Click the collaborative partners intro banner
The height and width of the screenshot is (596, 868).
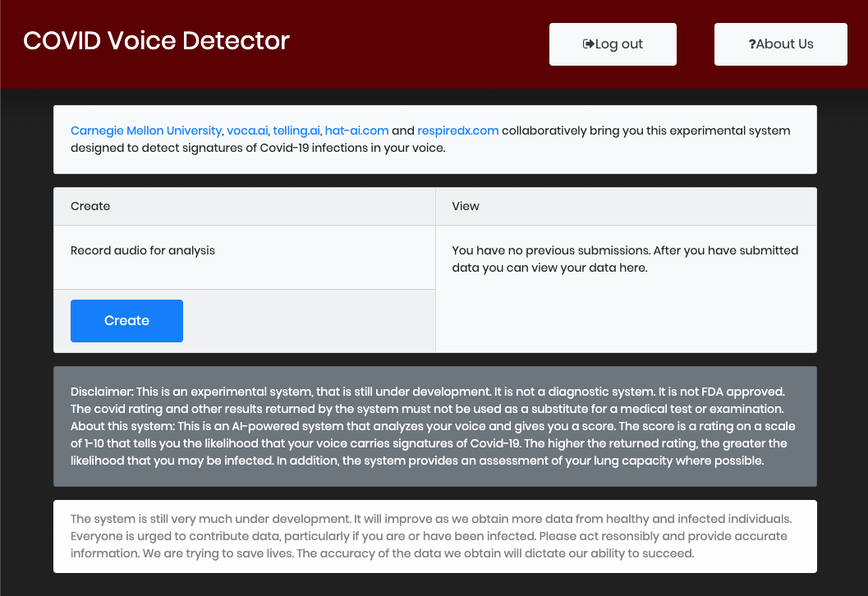(x=434, y=139)
